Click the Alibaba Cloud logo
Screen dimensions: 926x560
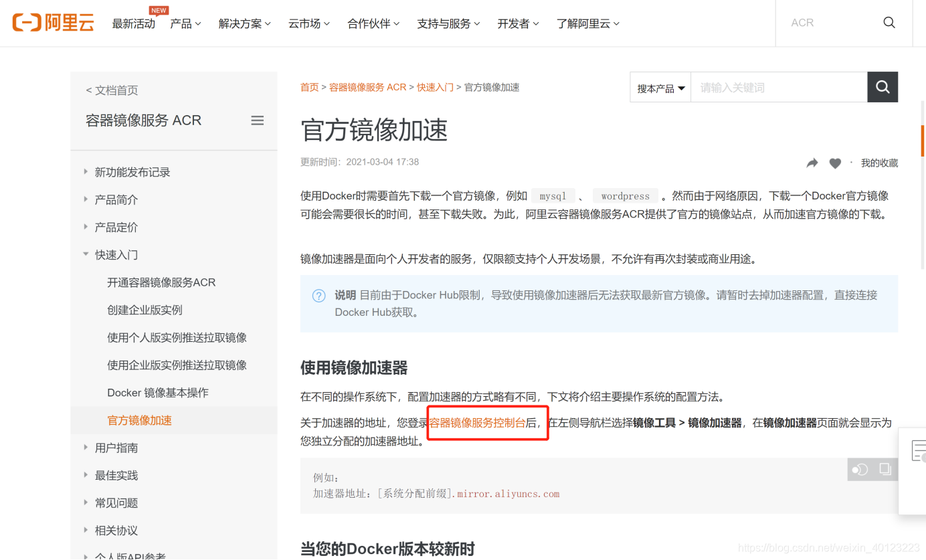53,23
